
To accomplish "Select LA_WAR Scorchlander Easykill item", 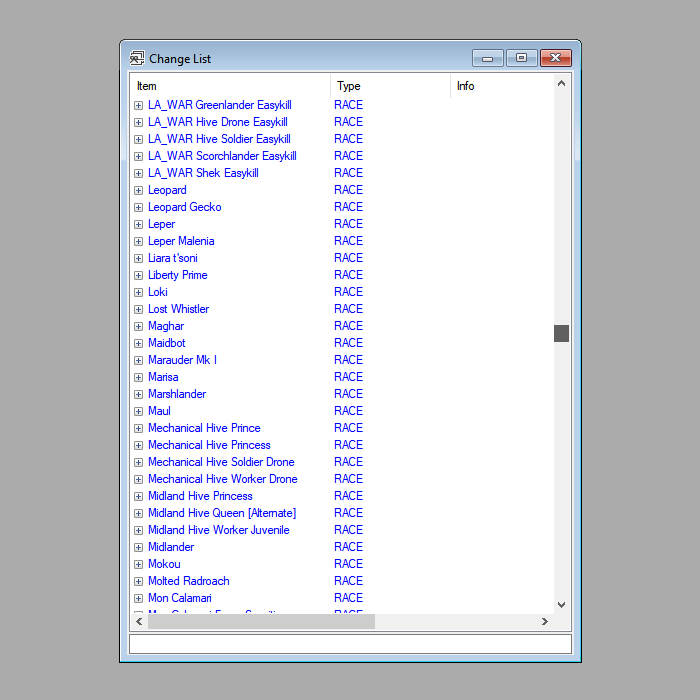I will click(222, 156).
